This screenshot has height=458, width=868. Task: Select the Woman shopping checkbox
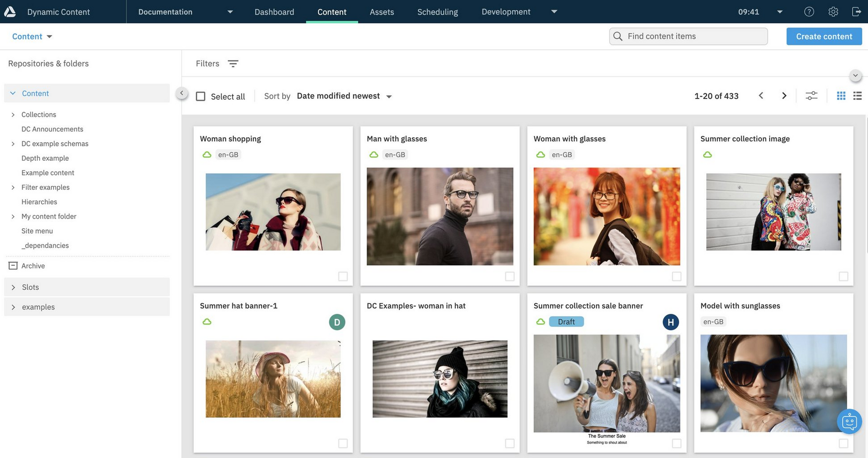coord(343,276)
